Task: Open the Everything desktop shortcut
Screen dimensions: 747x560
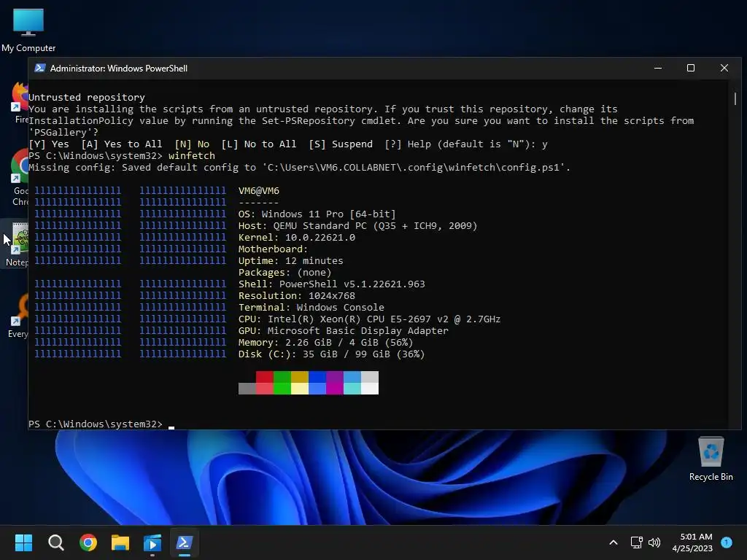Action: pos(18,315)
